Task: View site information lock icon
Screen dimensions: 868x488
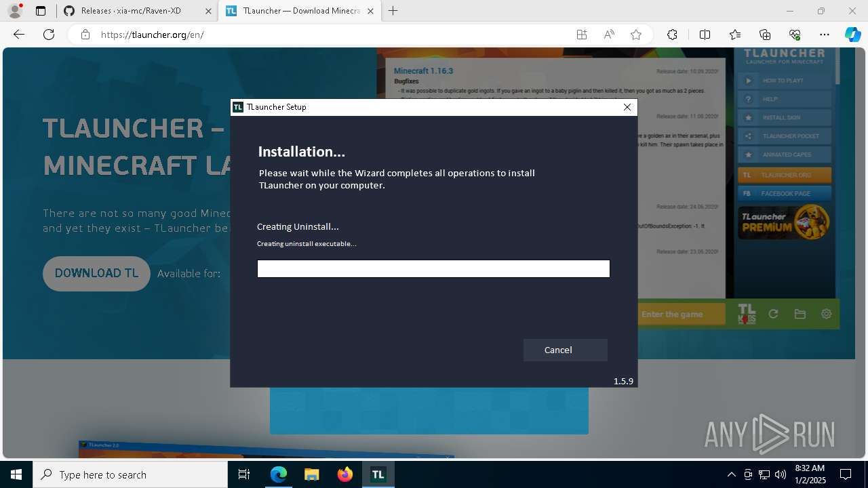Action: (85, 35)
